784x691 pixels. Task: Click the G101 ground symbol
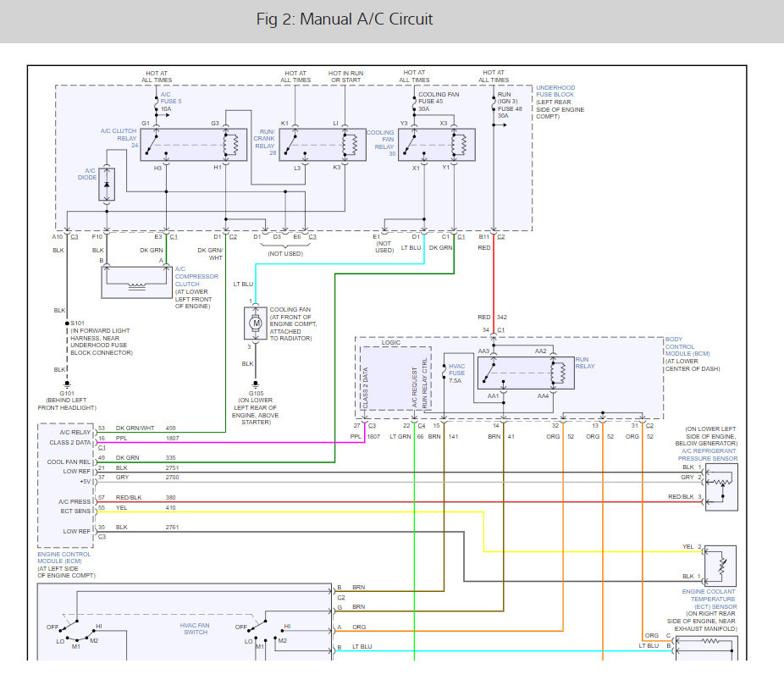click(x=58, y=384)
